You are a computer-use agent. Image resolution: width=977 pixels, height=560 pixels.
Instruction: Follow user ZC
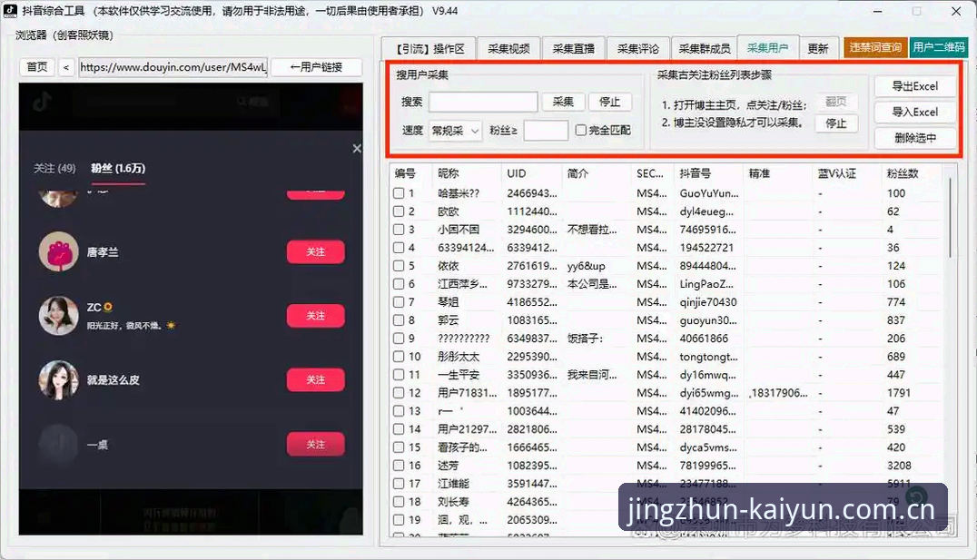[x=315, y=316]
